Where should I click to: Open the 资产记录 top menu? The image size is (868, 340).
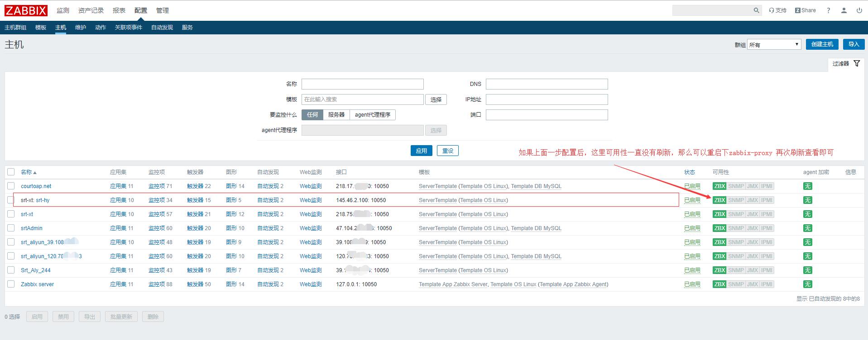click(91, 10)
